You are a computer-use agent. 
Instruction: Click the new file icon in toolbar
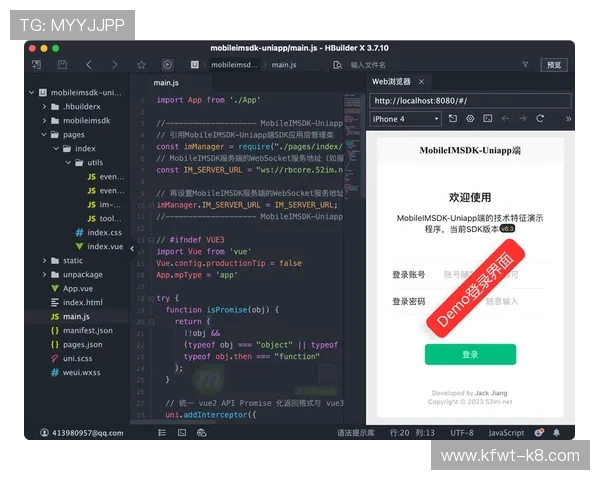pos(37,65)
